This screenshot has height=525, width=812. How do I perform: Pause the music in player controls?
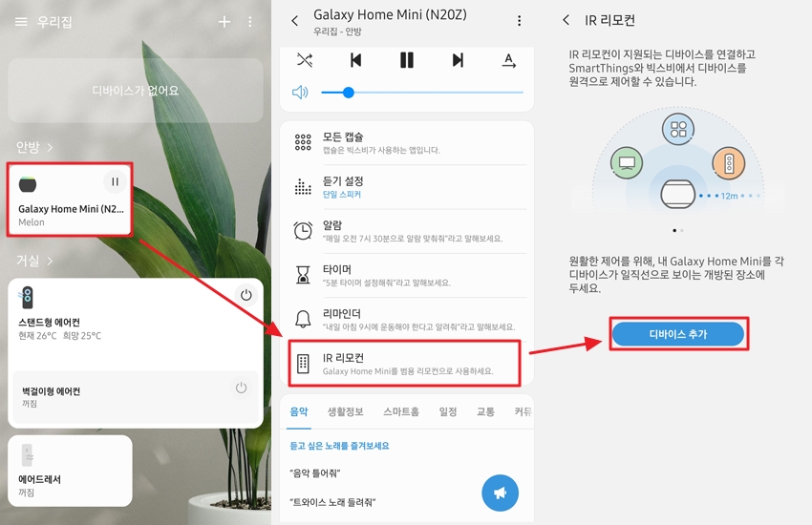pyautogui.click(x=407, y=60)
